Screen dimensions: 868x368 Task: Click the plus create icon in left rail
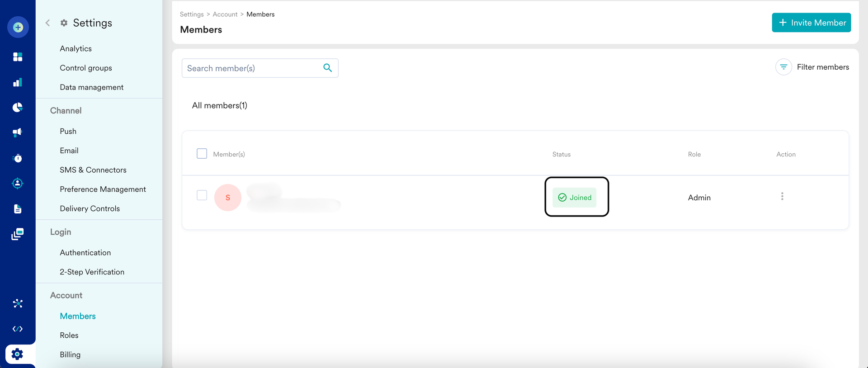point(18,28)
